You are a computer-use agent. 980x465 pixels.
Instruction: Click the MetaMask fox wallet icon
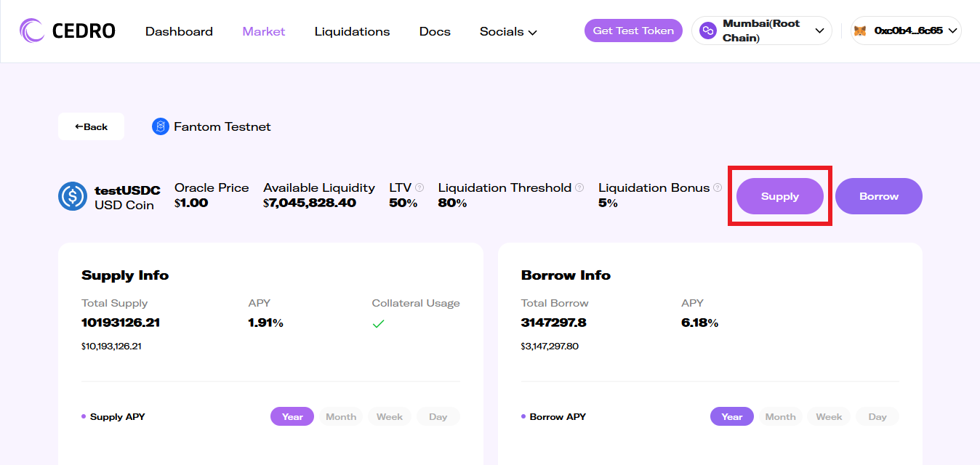pyautogui.click(x=860, y=31)
